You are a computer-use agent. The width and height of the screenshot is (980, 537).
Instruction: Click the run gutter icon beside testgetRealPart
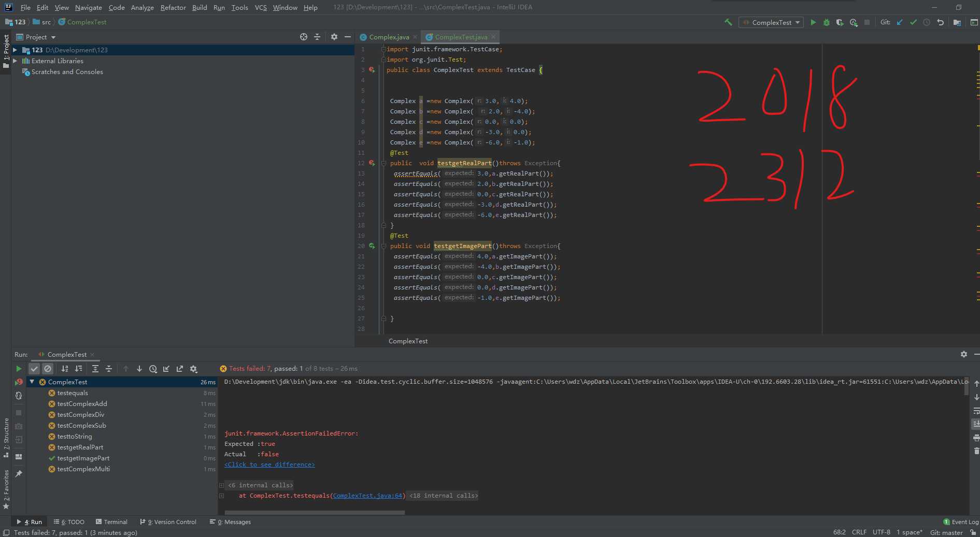(x=372, y=163)
